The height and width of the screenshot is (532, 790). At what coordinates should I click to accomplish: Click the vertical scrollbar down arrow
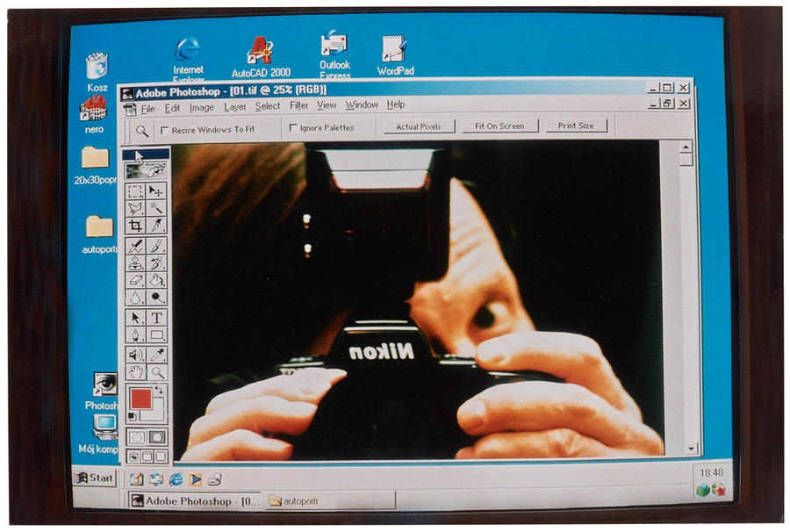691,448
